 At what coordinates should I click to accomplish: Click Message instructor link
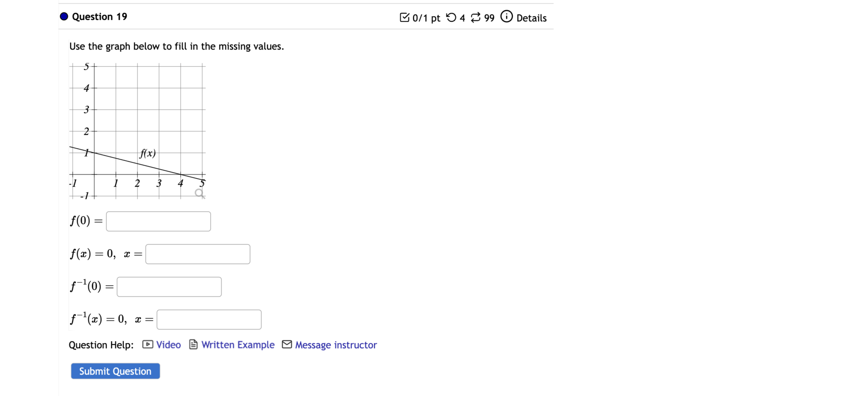coord(335,345)
